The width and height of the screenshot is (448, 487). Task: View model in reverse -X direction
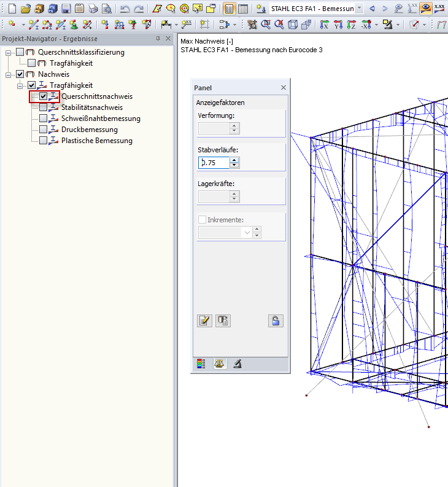pos(366,25)
